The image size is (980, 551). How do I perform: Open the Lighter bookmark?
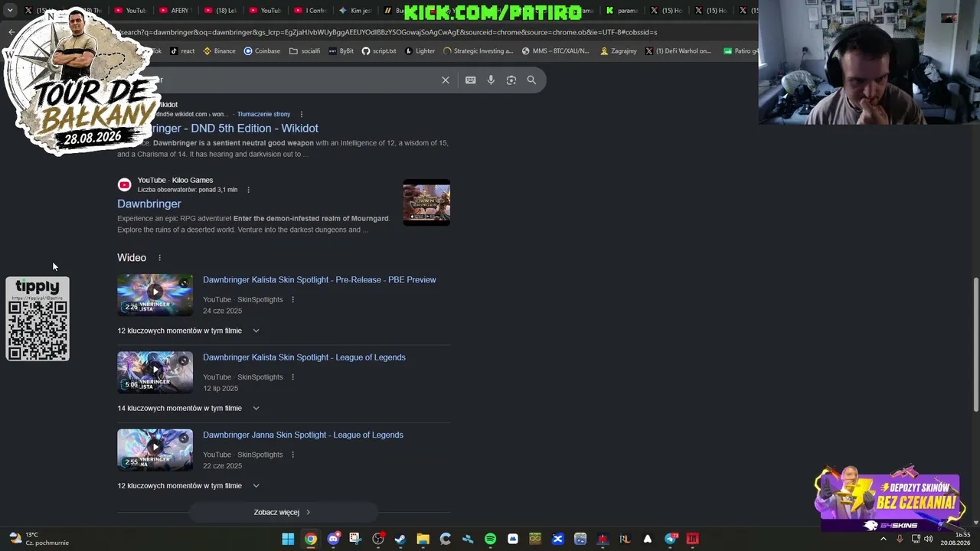click(x=420, y=51)
